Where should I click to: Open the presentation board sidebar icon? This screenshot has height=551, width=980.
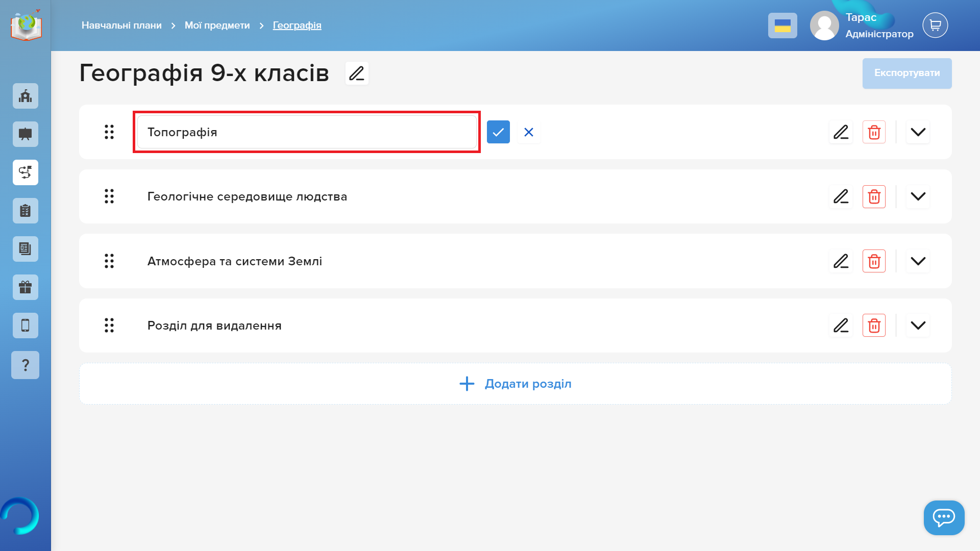pos(26,134)
